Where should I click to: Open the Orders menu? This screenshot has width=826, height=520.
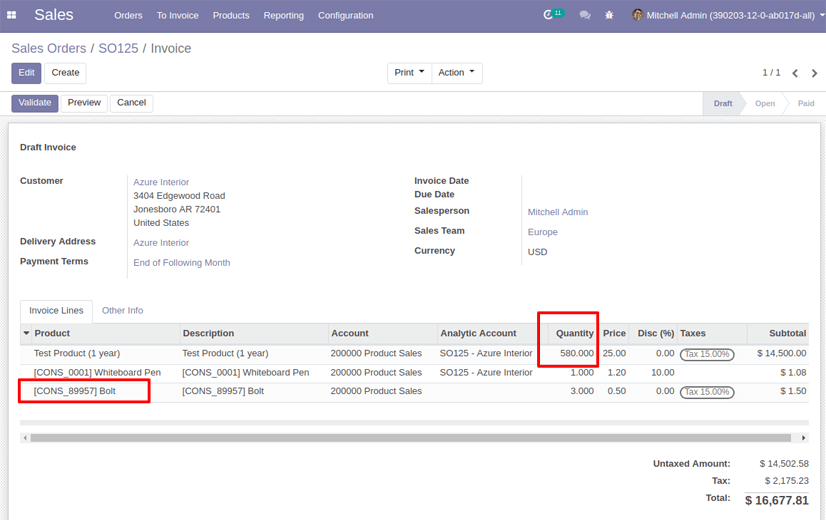tap(128, 15)
